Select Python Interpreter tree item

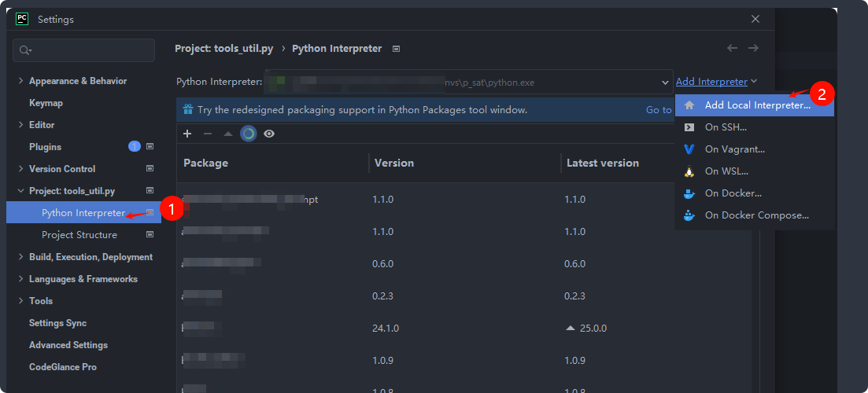pyautogui.click(x=83, y=213)
